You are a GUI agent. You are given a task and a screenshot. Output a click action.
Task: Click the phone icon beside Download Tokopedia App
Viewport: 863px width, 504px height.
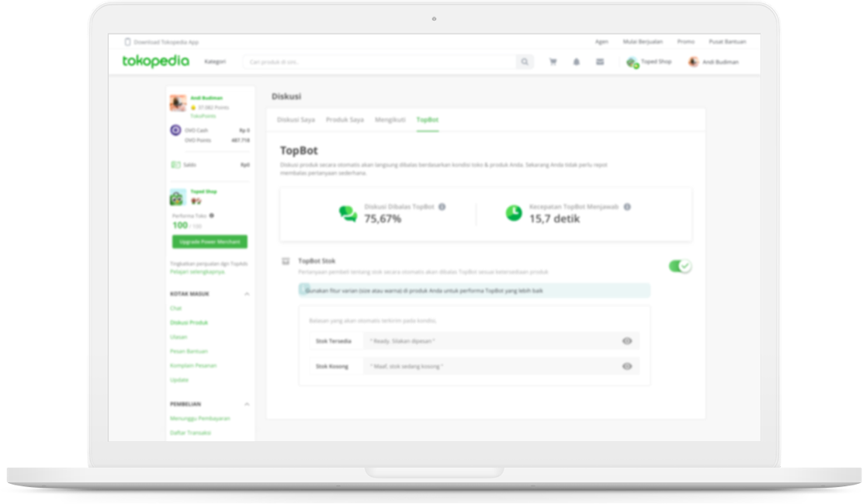point(128,42)
